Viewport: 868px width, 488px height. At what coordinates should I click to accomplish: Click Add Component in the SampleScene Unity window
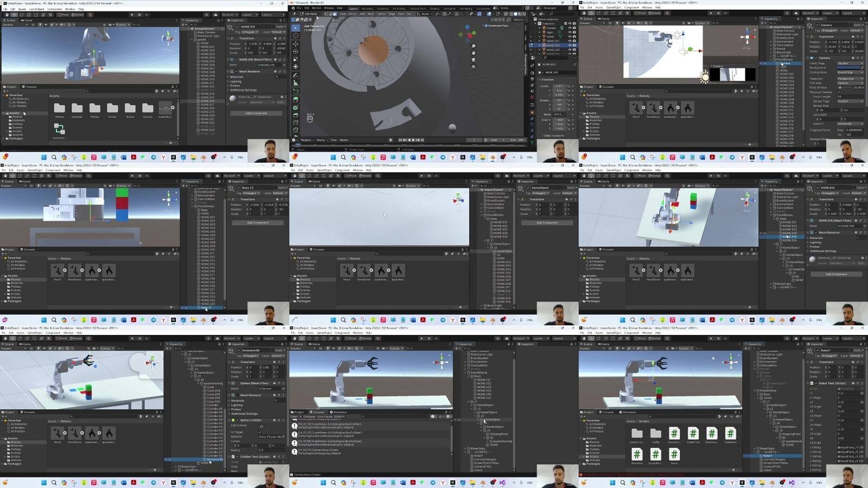coord(256,113)
